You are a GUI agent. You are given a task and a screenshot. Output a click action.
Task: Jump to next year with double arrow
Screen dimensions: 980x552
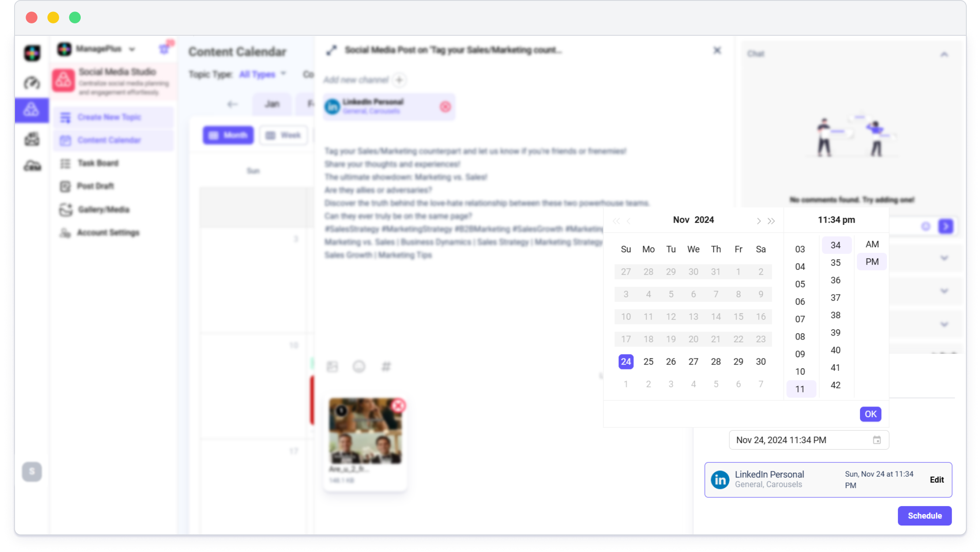771,221
